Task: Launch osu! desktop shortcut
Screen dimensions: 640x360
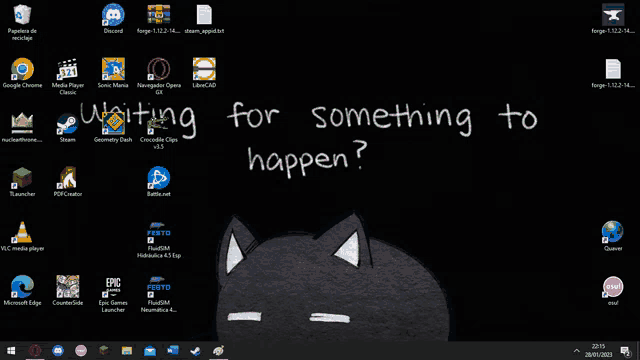Action: (613, 291)
